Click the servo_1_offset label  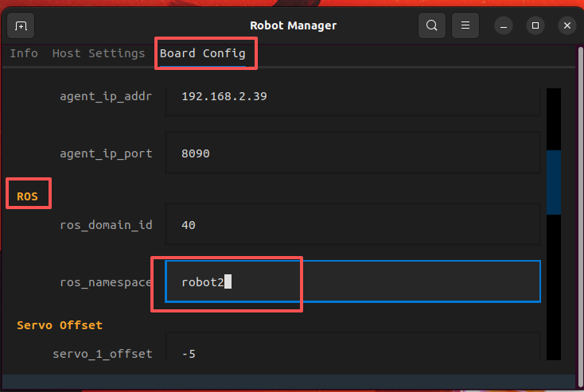[103, 354]
